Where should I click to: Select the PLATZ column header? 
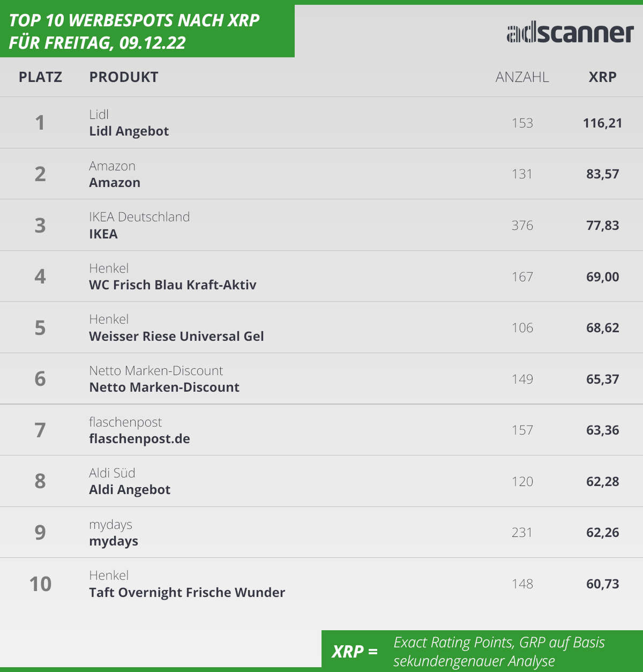click(x=40, y=77)
